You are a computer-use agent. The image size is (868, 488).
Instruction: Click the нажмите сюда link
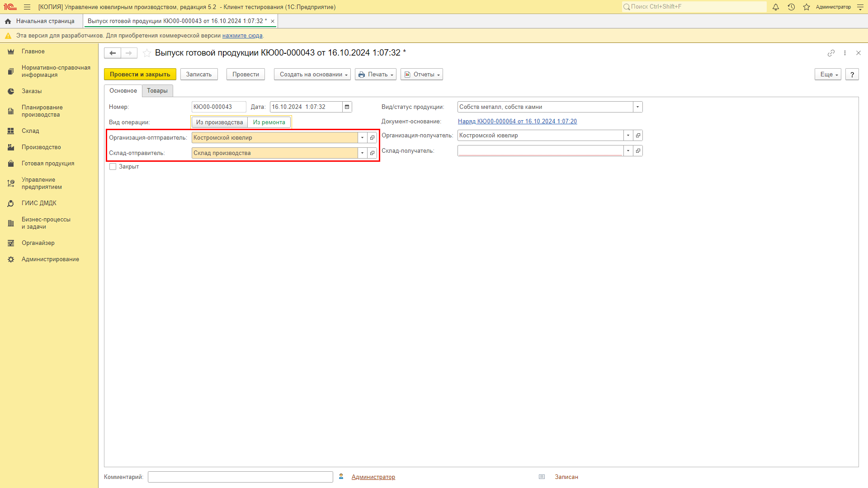[242, 36]
